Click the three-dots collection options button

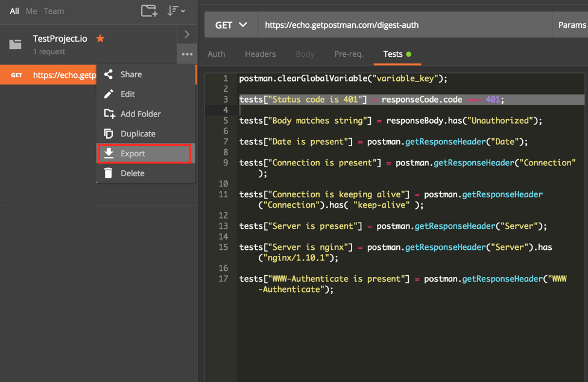click(187, 54)
